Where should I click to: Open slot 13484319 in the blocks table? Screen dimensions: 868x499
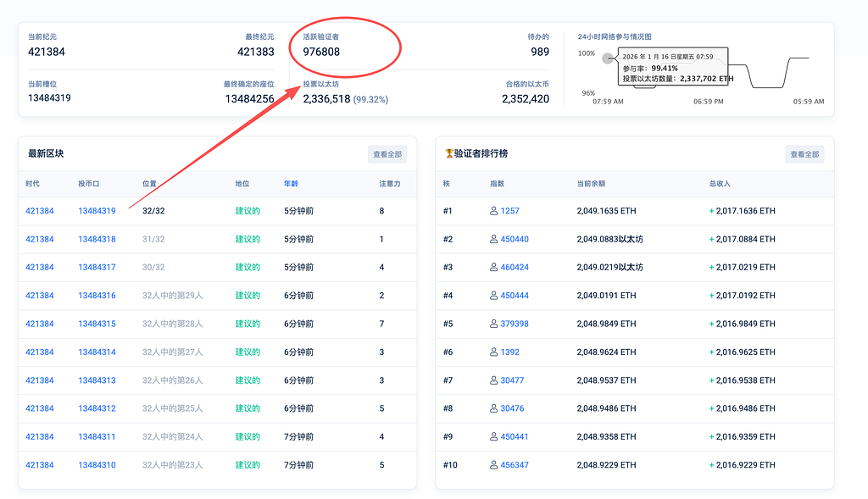pos(97,211)
